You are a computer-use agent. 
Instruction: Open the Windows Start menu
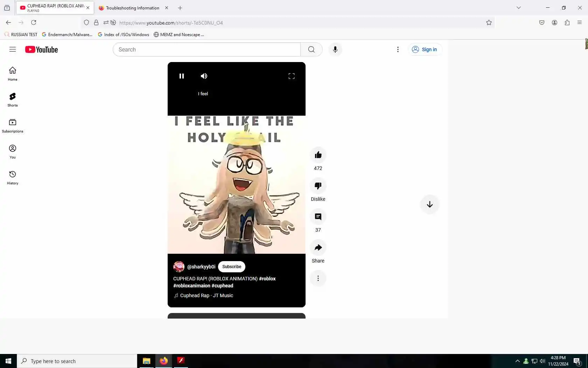(x=8, y=361)
